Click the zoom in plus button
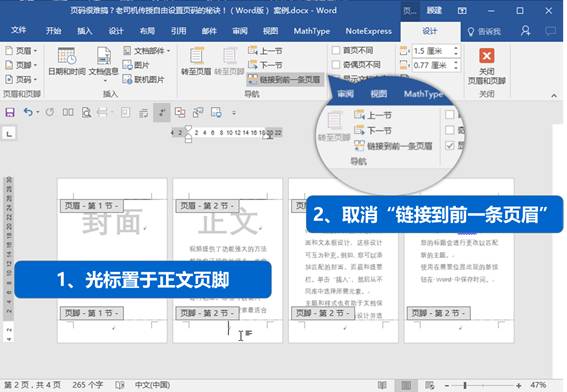This screenshot has width=567, height=392. click(519, 385)
